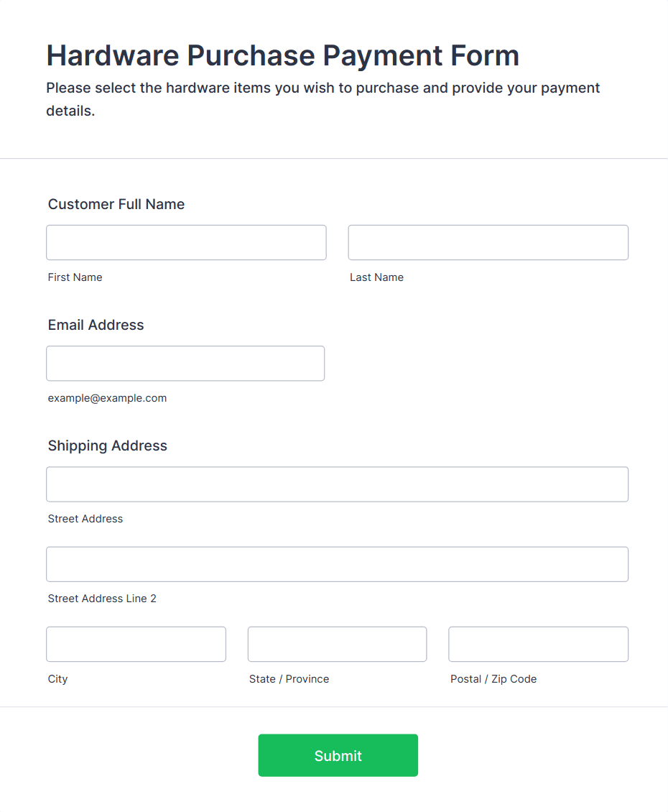Focus the Street Address Line 2 box
Image resolution: width=668 pixels, height=812 pixels.
tap(337, 564)
